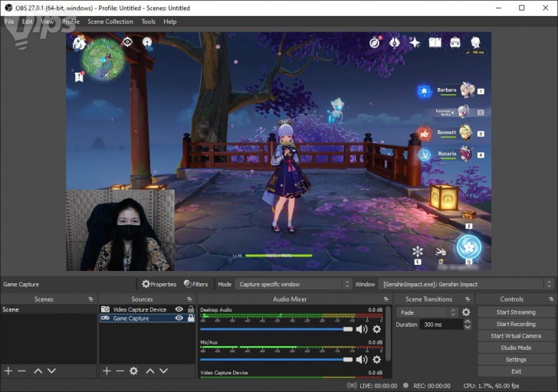
Task: Add a new scene with plus icon
Action: click(8, 371)
